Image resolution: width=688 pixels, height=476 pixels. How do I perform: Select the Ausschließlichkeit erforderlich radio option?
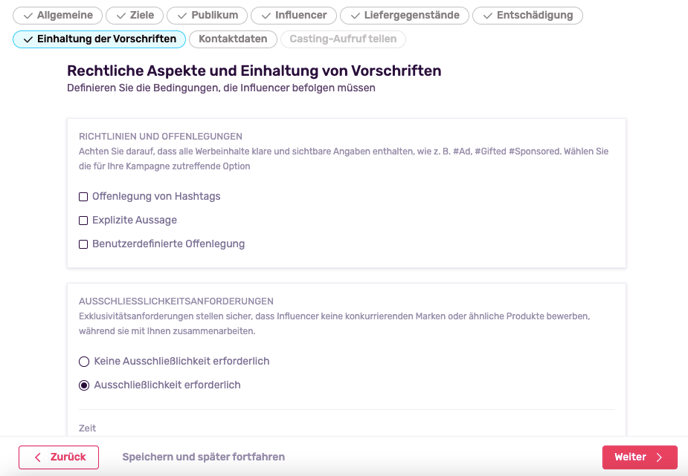tap(84, 385)
